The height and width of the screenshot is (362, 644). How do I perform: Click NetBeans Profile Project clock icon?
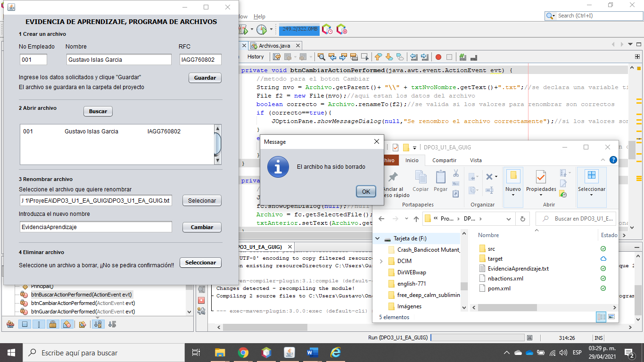(262, 29)
